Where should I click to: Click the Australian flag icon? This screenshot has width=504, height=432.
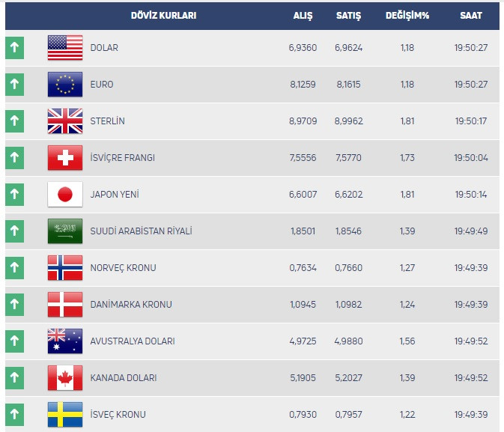[65, 341]
